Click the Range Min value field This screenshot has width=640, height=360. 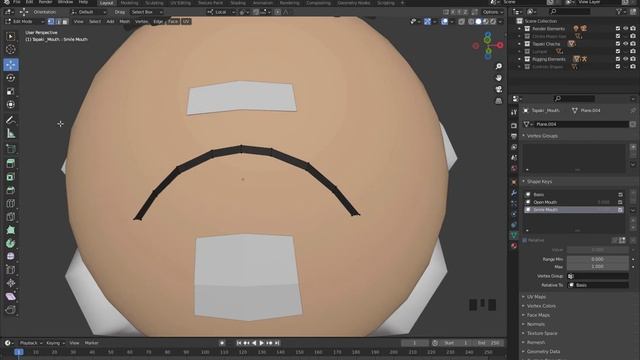coord(598,259)
